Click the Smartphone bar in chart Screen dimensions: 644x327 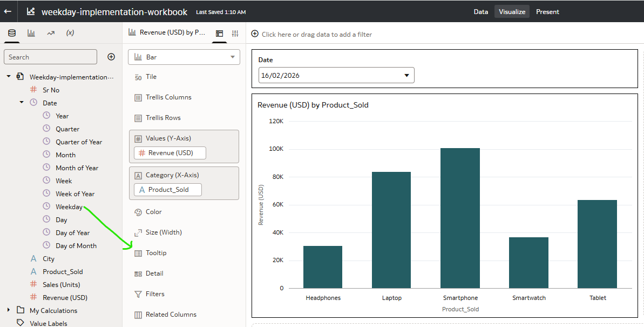pos(460,218)
